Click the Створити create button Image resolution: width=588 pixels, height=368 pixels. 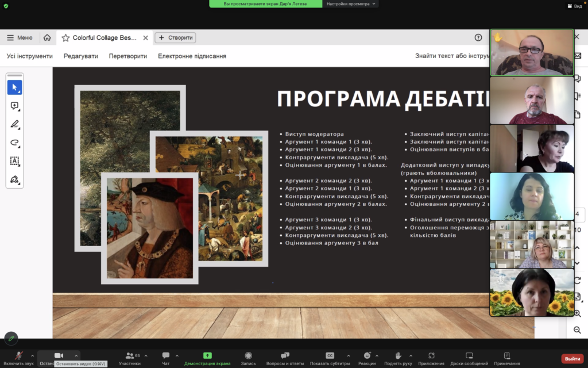[x=176, y=37]
